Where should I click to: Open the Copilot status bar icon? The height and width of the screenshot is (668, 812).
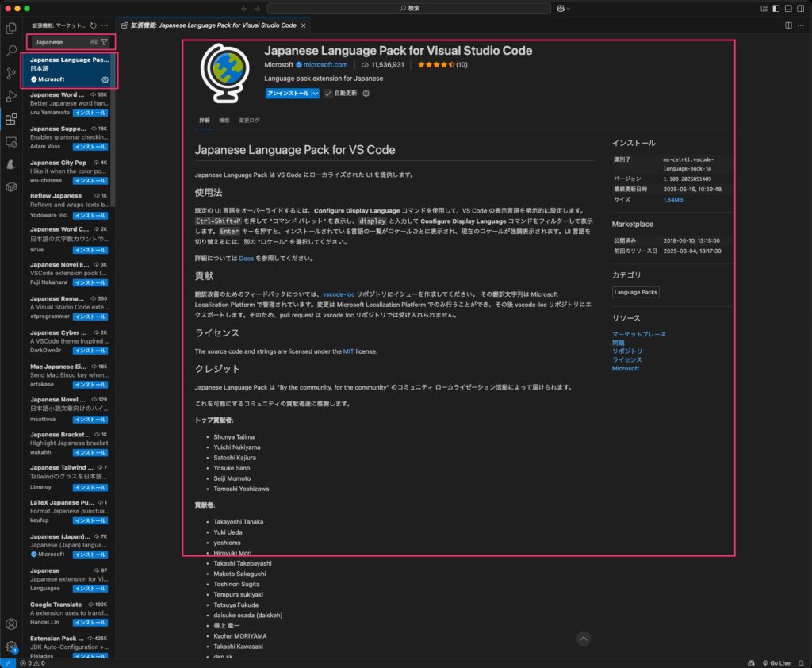[x=752, y=663]
